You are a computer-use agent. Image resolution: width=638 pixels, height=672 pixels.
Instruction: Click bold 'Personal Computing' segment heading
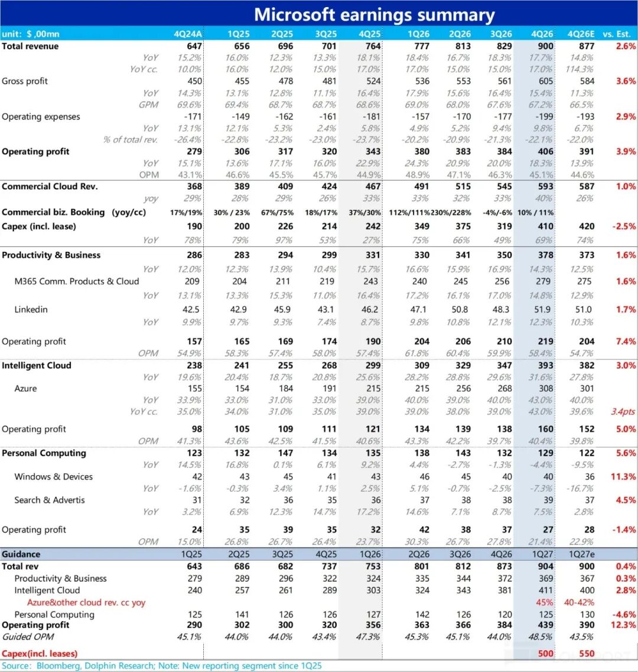pyautogui.click(x=44, y=453)
